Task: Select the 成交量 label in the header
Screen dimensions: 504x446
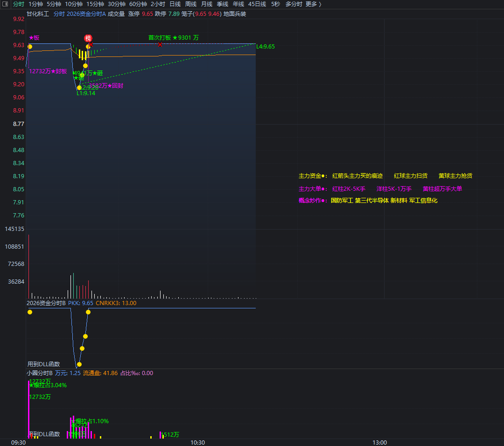Action: (x=116, y=14)
